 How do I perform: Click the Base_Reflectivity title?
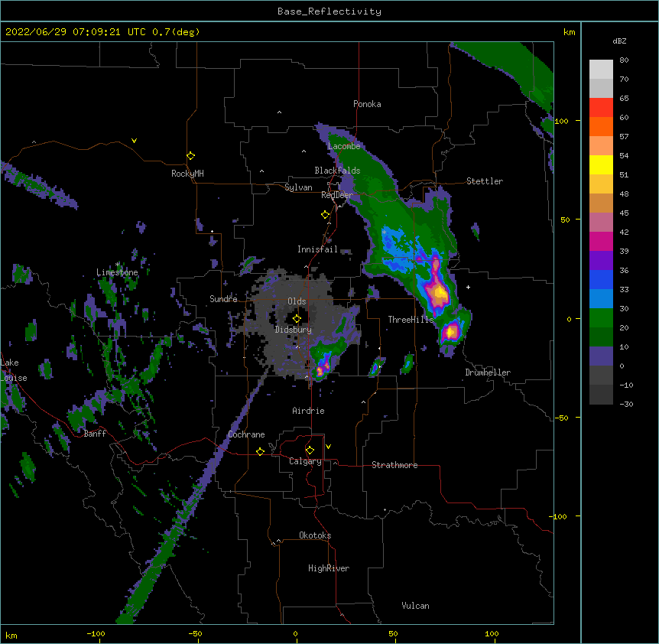pyautogui.click(x=329, y=11)
